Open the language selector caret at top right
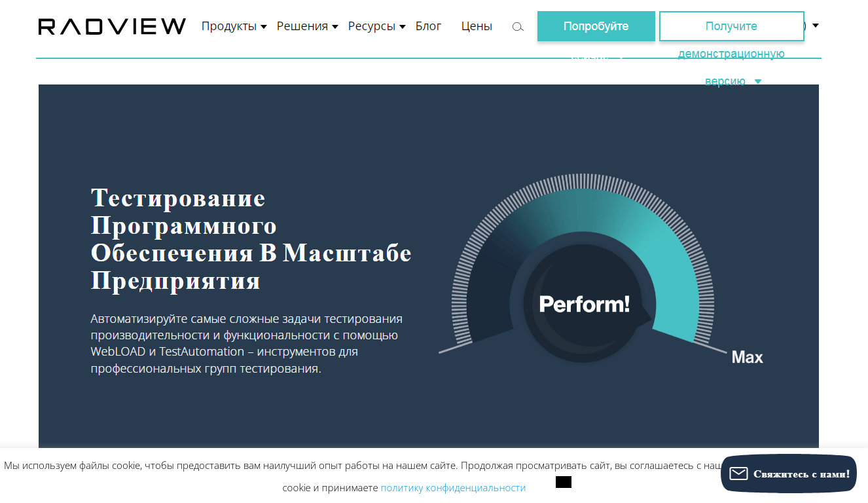The image size is (868, 503). pos(814,26)
